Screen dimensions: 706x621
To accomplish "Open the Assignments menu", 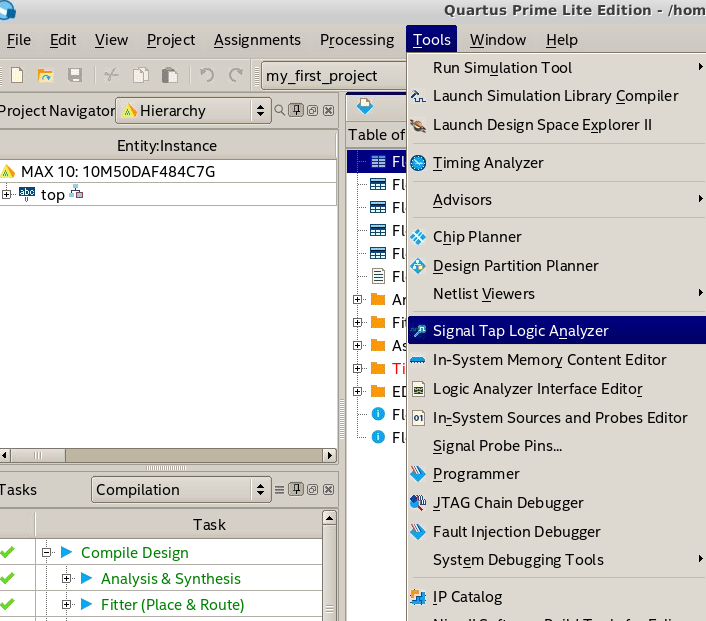I will (257, 40).
